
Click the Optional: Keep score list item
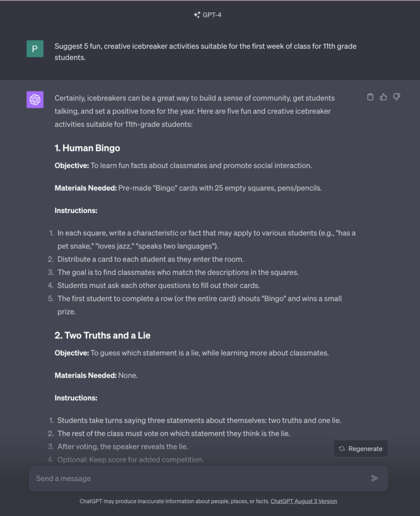coord(131,460)
